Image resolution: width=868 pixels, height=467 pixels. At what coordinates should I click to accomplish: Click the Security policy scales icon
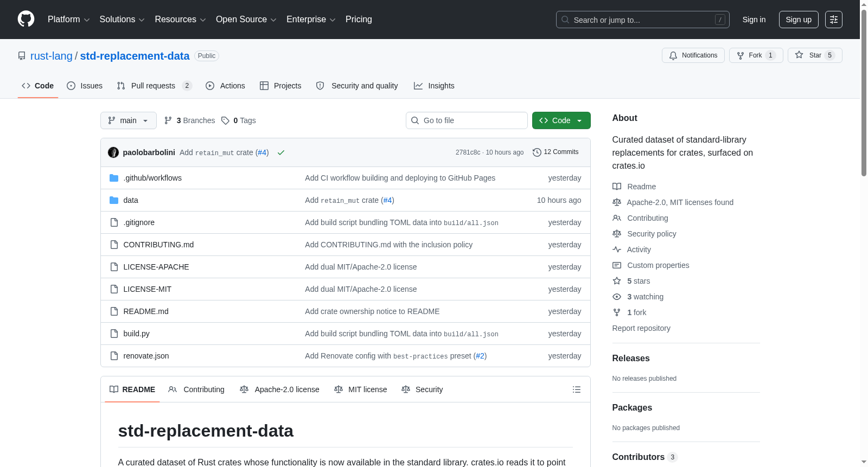[x=617, y=234]
